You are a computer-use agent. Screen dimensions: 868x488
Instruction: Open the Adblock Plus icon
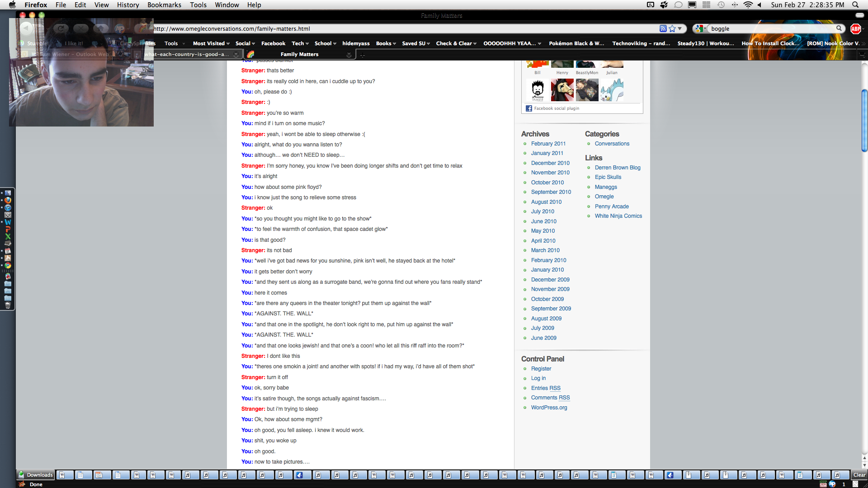[x=855, y=28]
